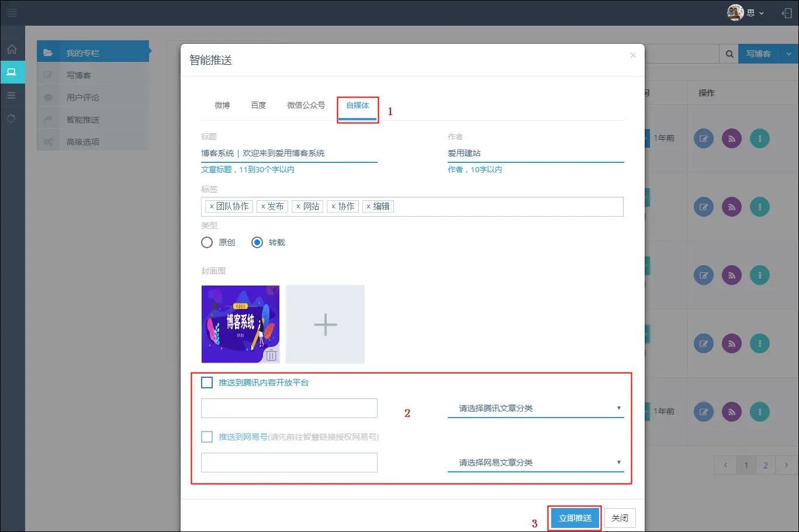Open the 请选择腾讯文章分类 dropdown
The height and width of the screenshot is (532, 799).
(535, 408)
